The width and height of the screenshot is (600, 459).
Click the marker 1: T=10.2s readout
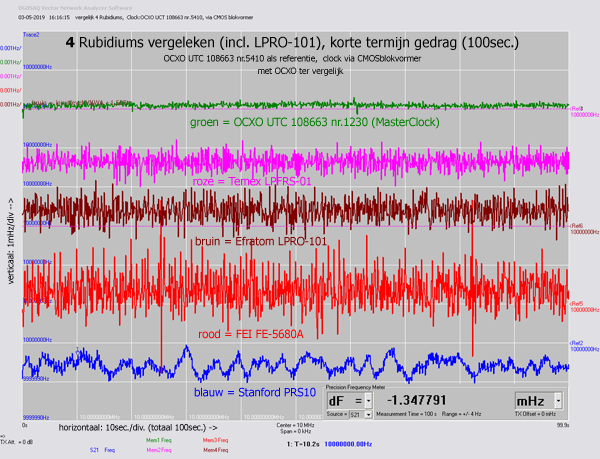click(303, 444)
